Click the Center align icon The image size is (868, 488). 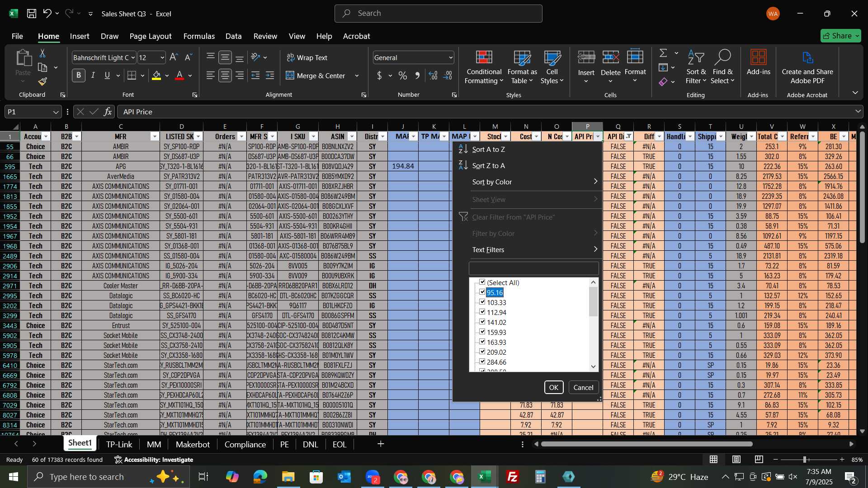[225, 75]
